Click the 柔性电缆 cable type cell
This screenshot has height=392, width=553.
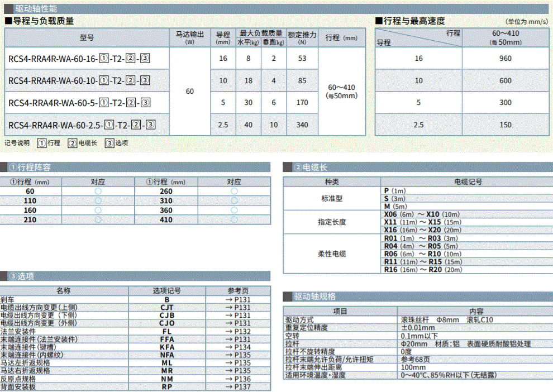coord(332,254)
